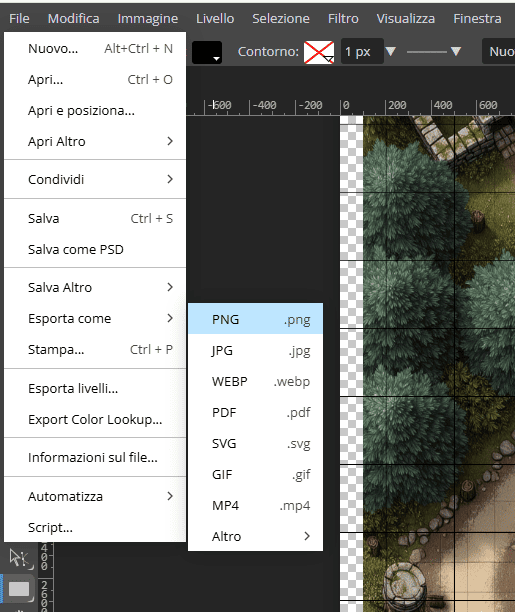The width and height of the screenshot is (515, 612).
Task: Open the black fill color swatch
Action: click(x=207, y=52)
